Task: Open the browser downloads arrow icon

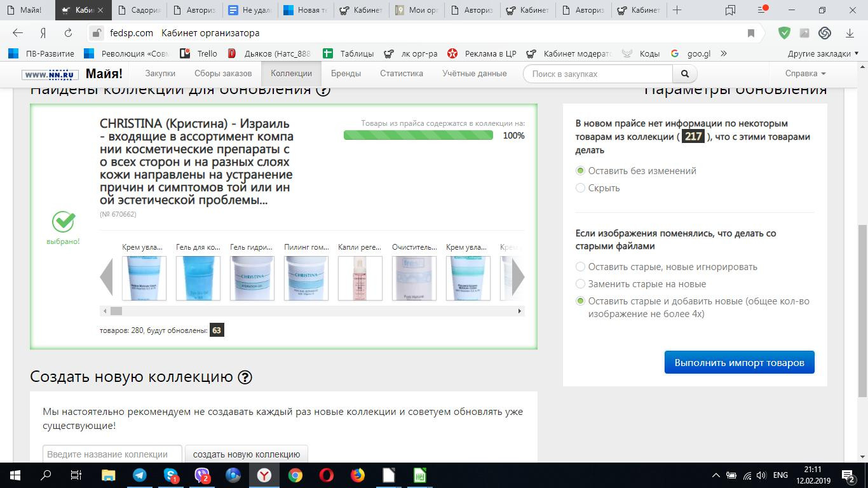Action: (850, 33)
